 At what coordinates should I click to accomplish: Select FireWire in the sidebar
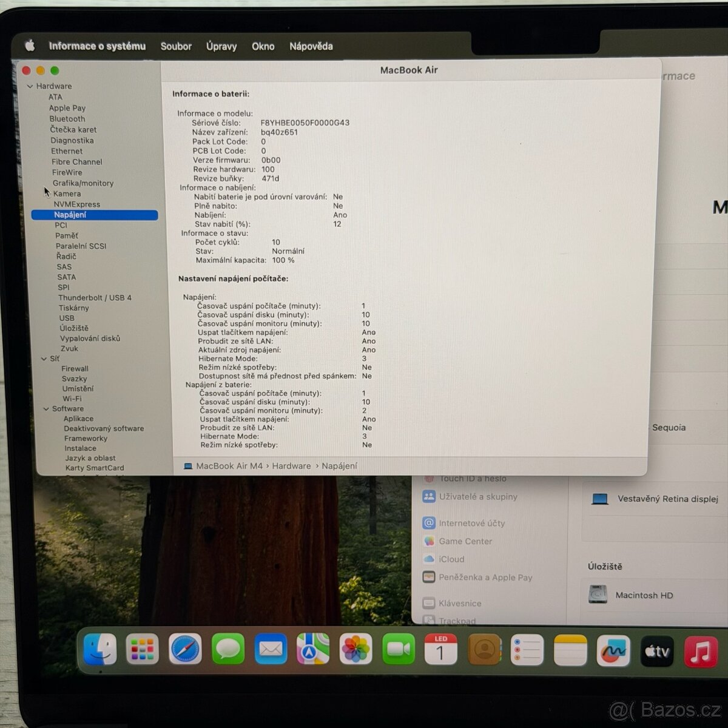[x=67, y=172]
